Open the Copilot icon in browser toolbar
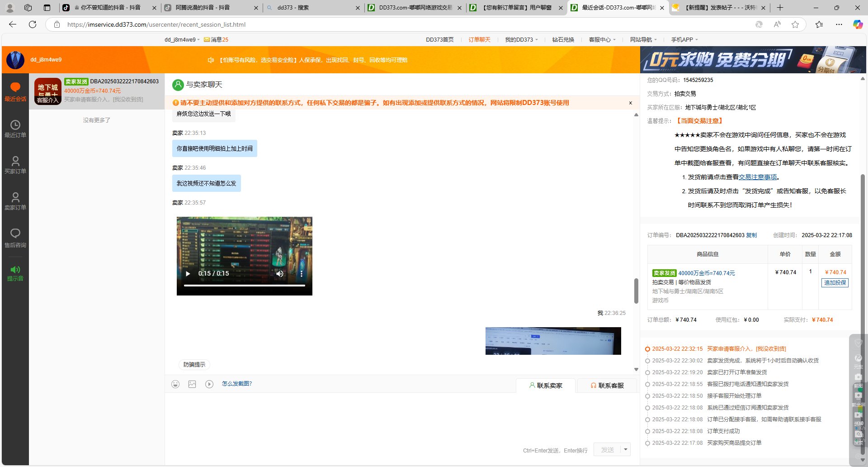Viewport: 868px width, 467px height. pyautogui.click(x=858, y=24)
